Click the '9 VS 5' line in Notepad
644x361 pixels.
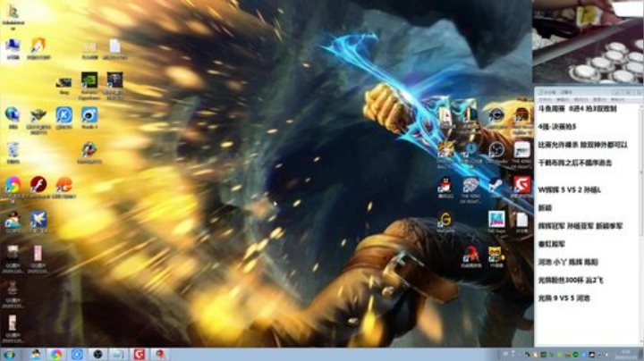tap(563, 298)
